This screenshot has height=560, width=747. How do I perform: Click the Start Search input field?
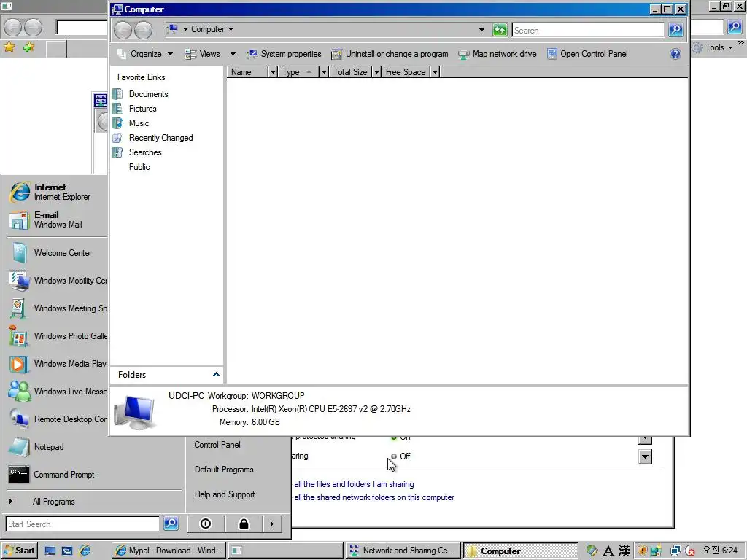coord(82,524)
